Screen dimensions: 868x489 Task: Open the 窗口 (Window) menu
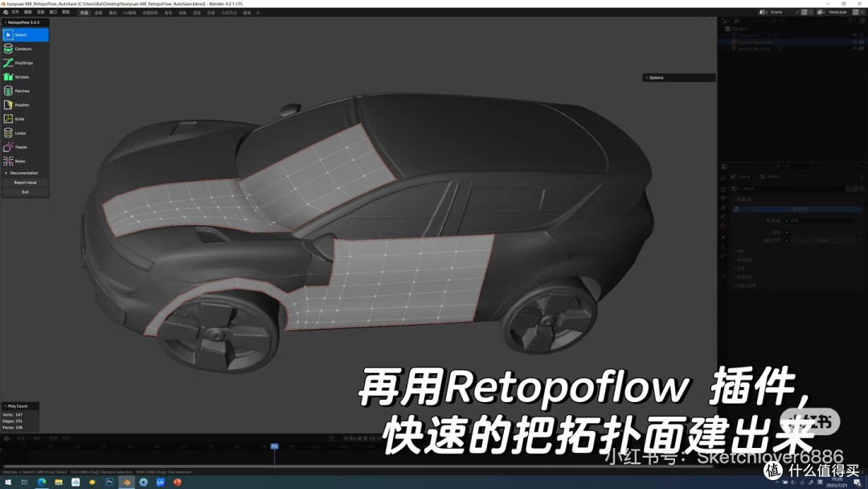click(x=53, y=12)
